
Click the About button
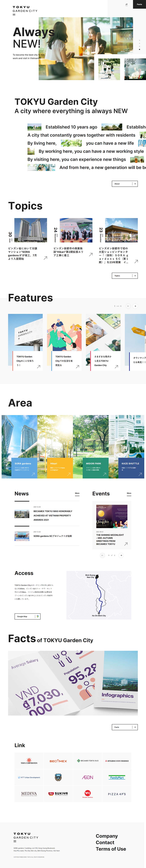[125, 184]
